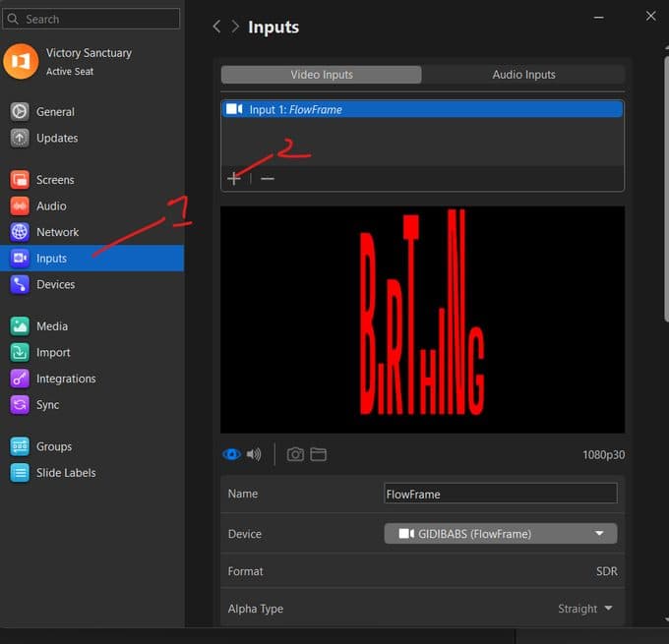Viewport: 669px width, 644px height.
Task: Open Screens settings label
Action: click(55, 180)
